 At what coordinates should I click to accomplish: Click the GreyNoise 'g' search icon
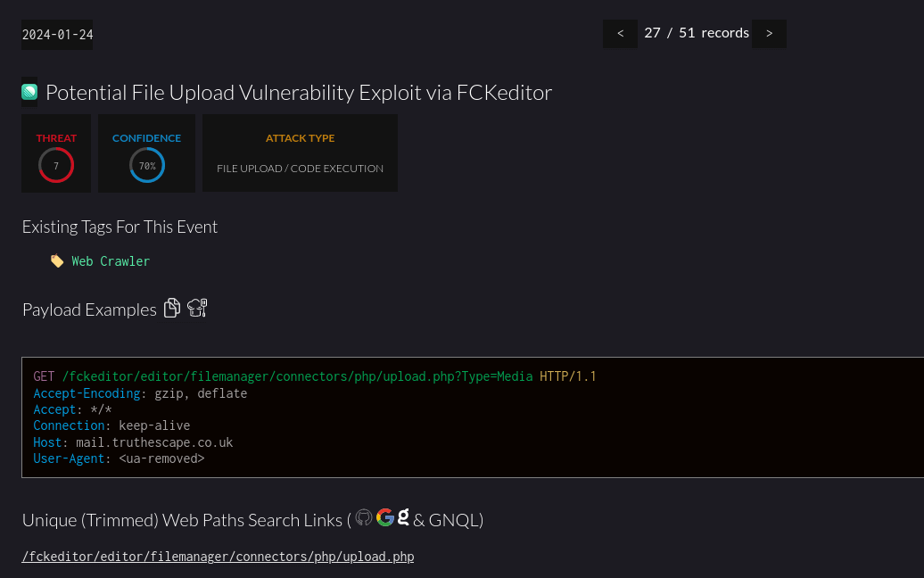point(403,517)
